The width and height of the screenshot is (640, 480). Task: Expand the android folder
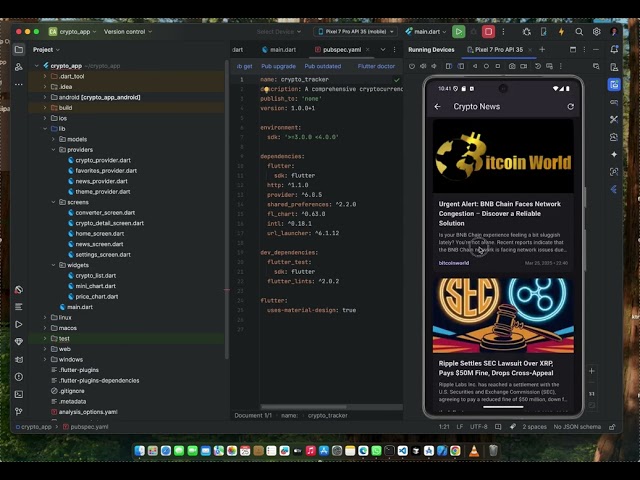pyautogui.click(x=45, y=97)
